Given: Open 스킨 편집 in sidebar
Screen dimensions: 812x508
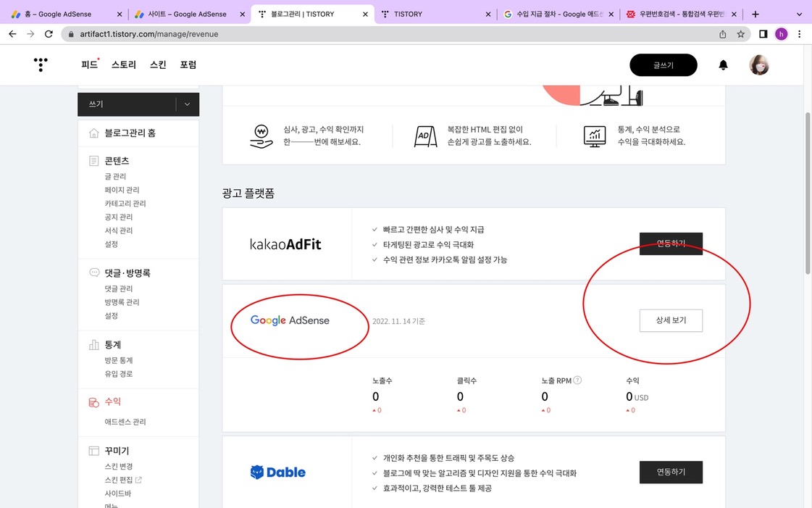Looking at the screenshot, I should pos(119,480).
